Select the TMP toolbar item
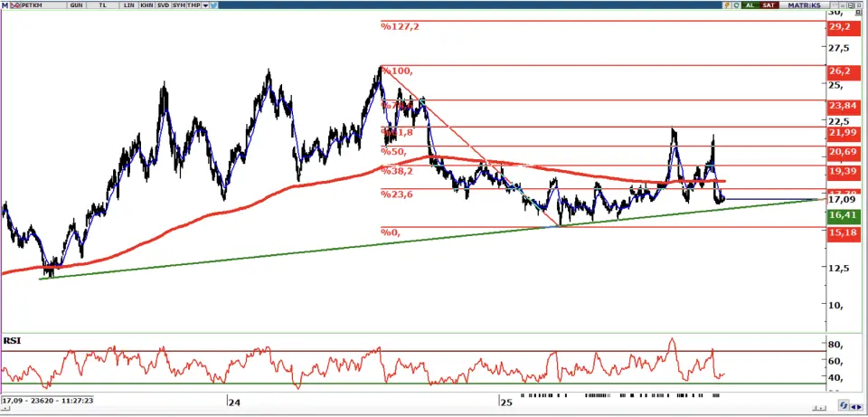Viewport: 868px width, 417px height. tap(194, 5)
